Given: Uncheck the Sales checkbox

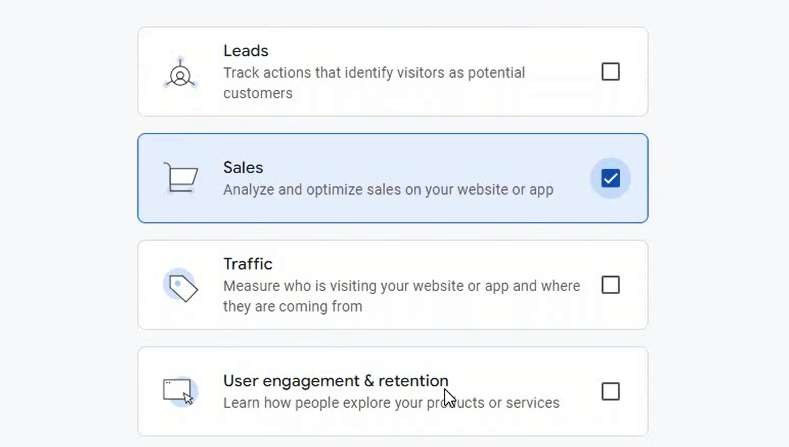Looking at the screenshot, I should [610, 178].
